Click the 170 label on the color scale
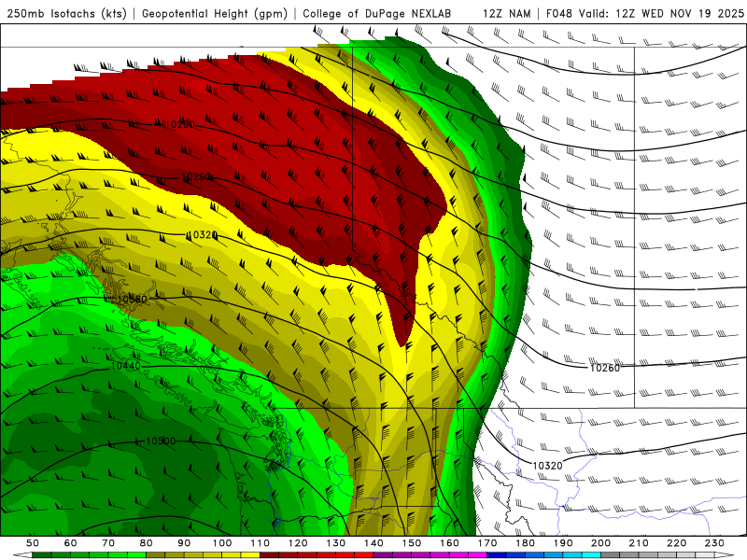This screenshot has width=747, height=560. [487, 543]
